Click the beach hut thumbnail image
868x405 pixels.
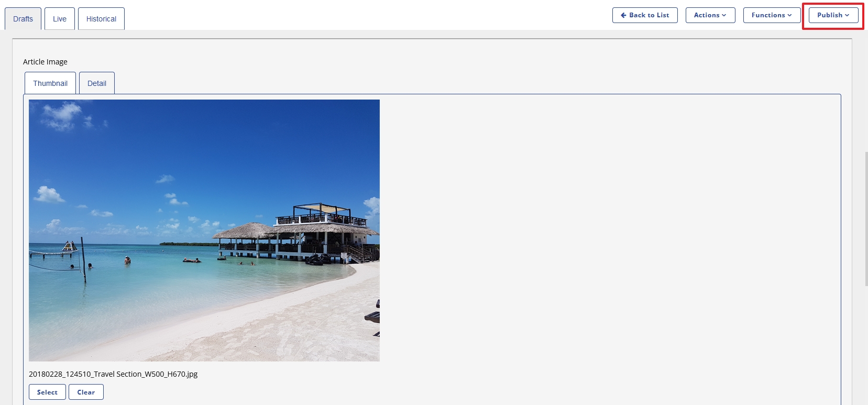pos(204,231)
